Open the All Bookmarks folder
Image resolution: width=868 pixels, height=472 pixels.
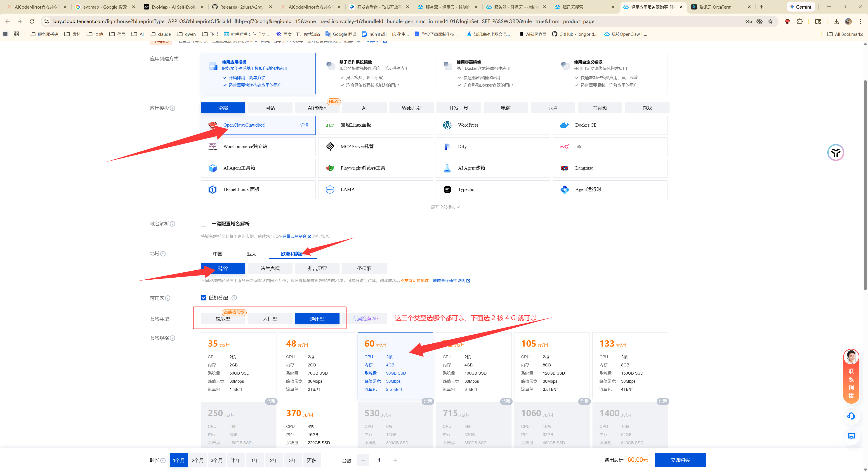click(x=845, y=34)
